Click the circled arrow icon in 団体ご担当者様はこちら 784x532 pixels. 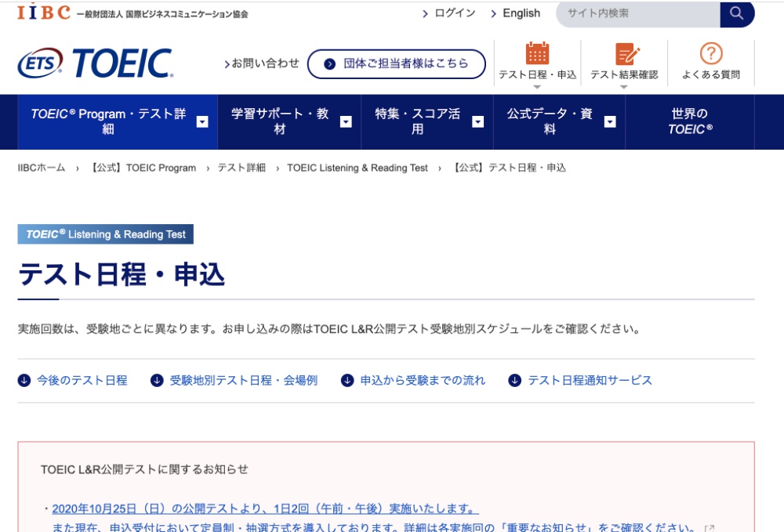pyautogui.click(x=329, y=64)
